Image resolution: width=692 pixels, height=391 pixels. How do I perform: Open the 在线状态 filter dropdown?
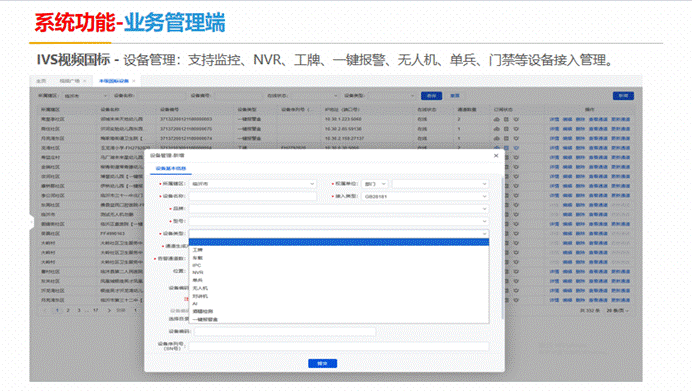[314, 96]
